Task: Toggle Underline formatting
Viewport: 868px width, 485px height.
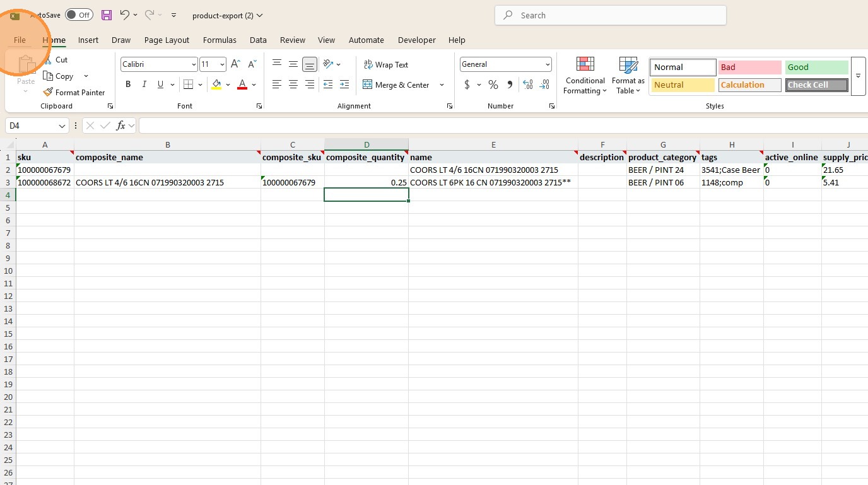Action: pos(161,85)
